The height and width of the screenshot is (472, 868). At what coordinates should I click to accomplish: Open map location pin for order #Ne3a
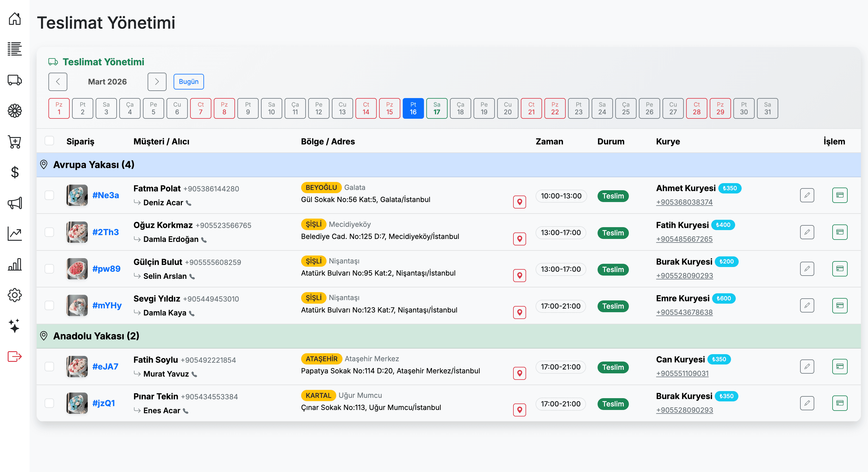pyautogui.click(x=519, y=202)
